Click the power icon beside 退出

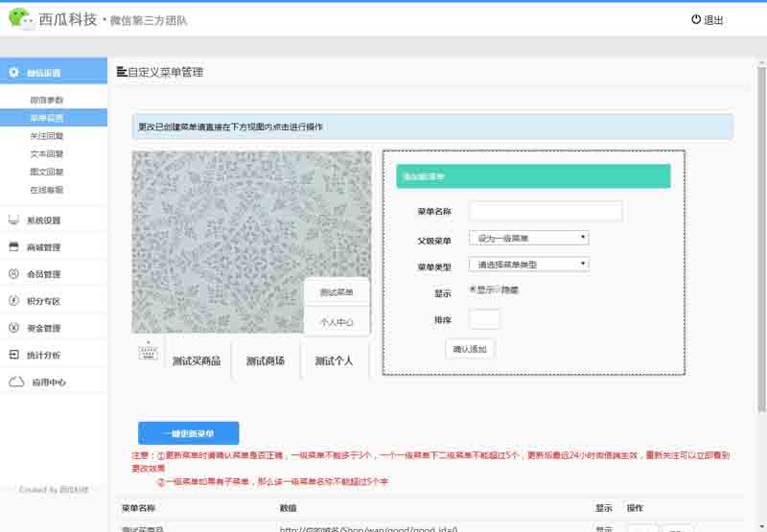coord(696,19)
